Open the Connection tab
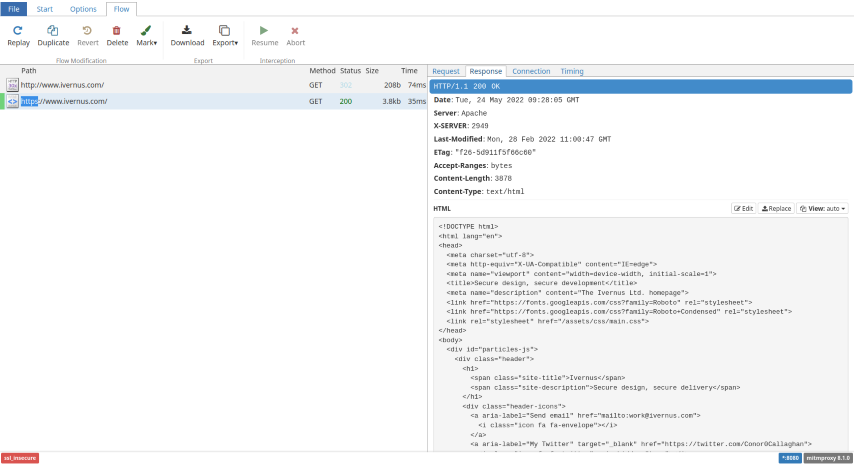Viewport: 854px width, 464px height. coord(531,71)
